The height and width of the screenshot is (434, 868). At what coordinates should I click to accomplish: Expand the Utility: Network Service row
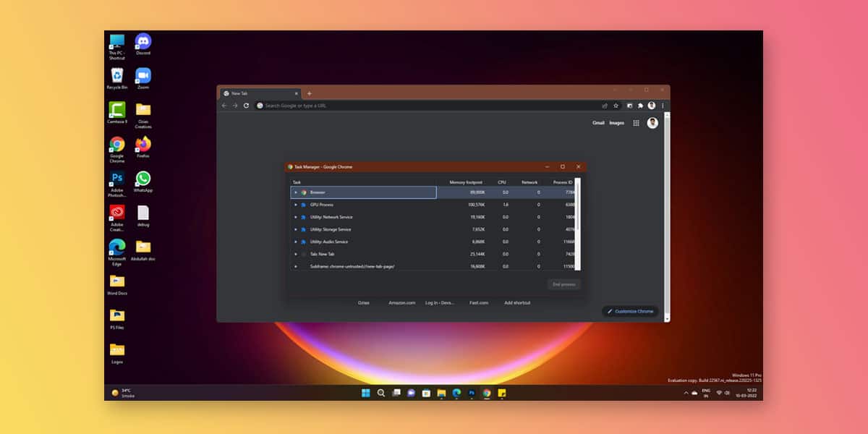(296, 217)
